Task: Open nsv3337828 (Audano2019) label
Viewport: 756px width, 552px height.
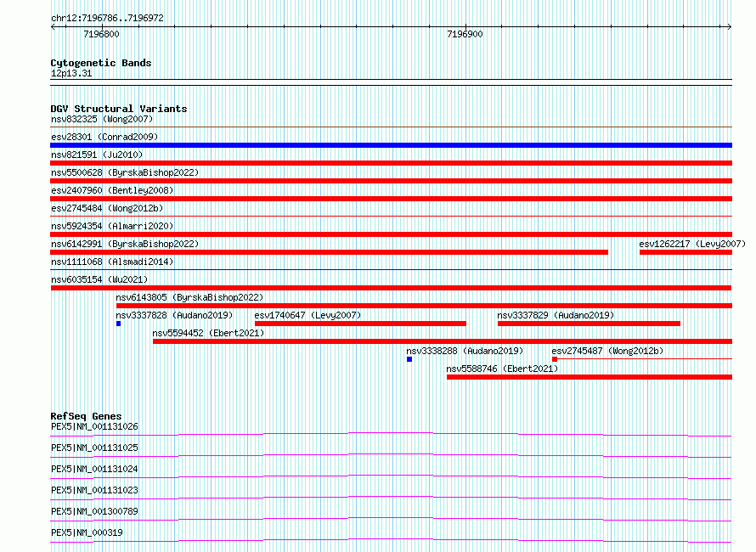Action: coord(174,315)
